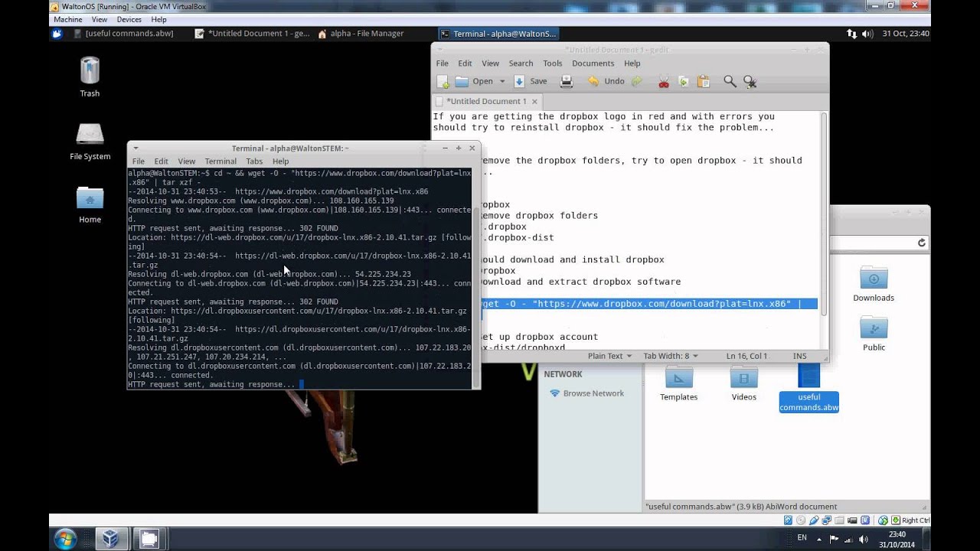This screenshot has width=980, height=551.
Task: Close the Untitled Document 1 tab
Action: click(x=534, y=101)
